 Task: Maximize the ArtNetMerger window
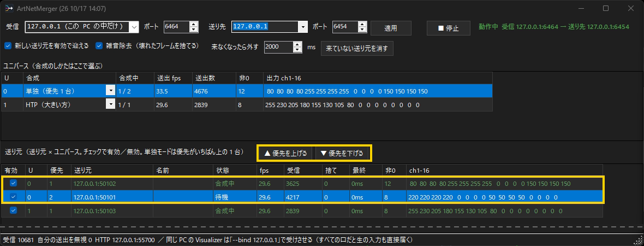pyautogui.click(x=606, y=8)
